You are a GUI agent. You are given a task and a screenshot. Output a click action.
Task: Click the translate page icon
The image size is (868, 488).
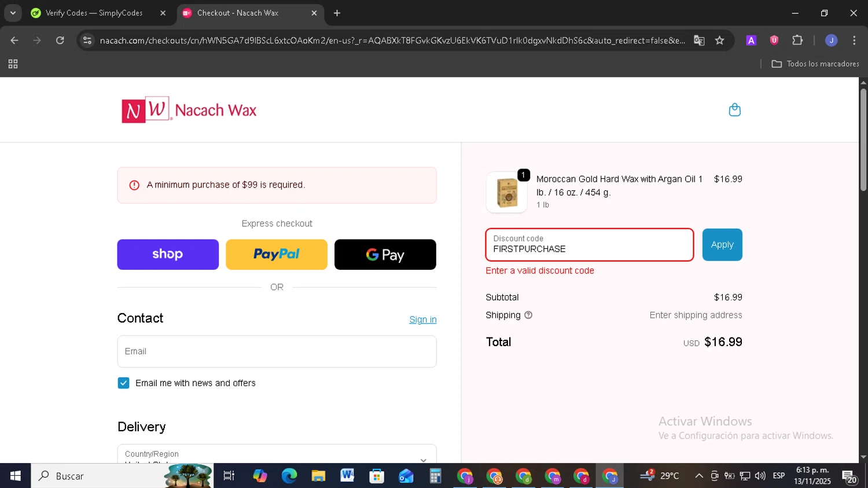click(x=699, y=41)
